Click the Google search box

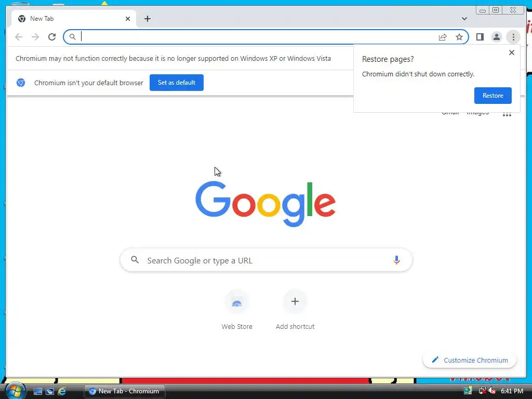pos(266,260)
